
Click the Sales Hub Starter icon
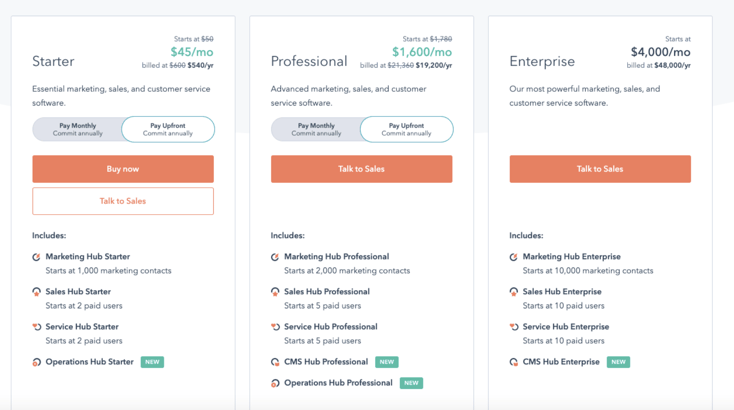click(x=37, y=292)
